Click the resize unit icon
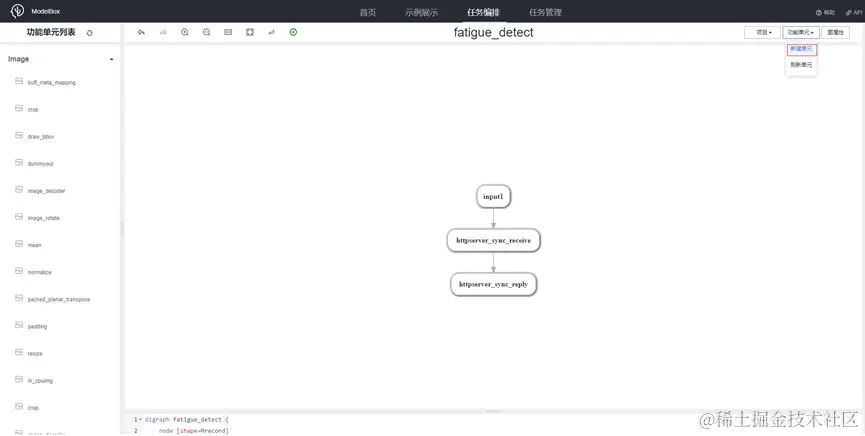 19,352
